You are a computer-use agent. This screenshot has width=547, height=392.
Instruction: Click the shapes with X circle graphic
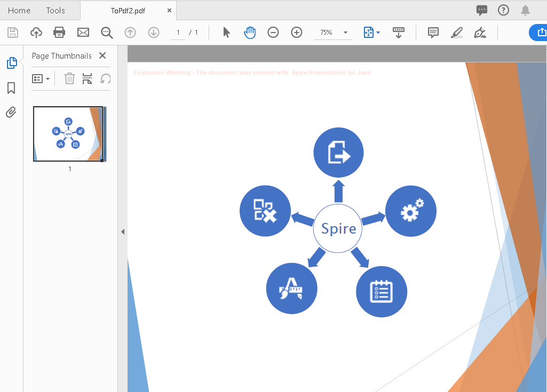(265, 211)
